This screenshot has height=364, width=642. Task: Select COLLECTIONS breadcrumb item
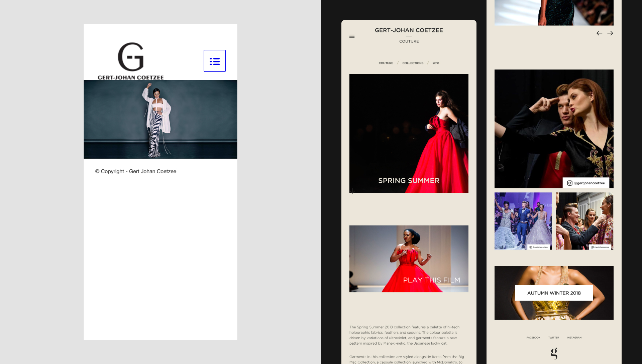(x=413, y=63)
